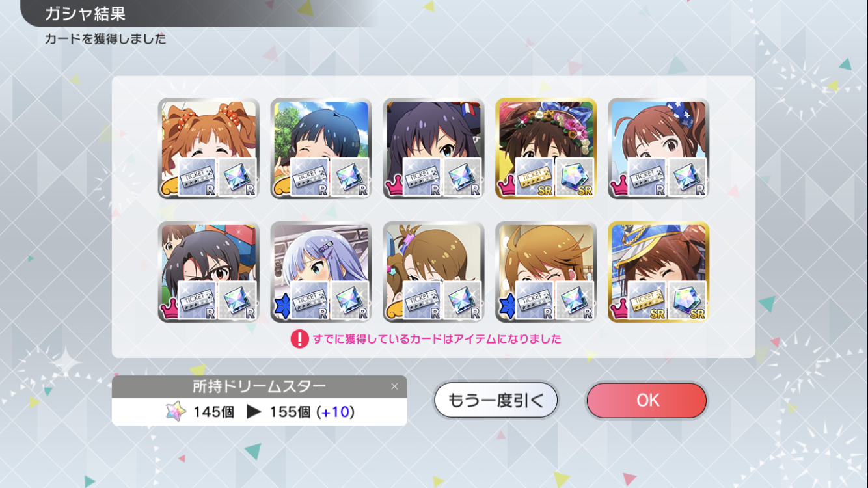Select the blue-hat gold SR card
The width and height of the screenshot is (868, 488).
pyautogui.click(x=658, y=271)
